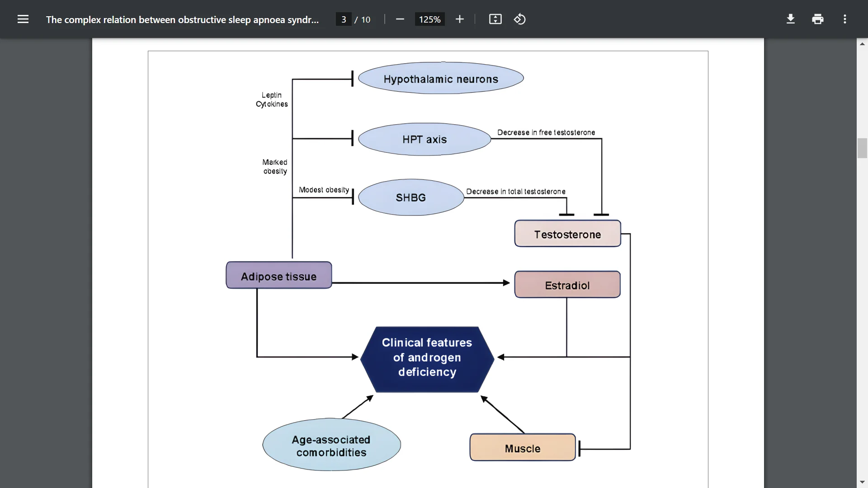Click the 'Estradiol' box
The width and height of the screenshot is (868, 488).
tap(567, 285)
